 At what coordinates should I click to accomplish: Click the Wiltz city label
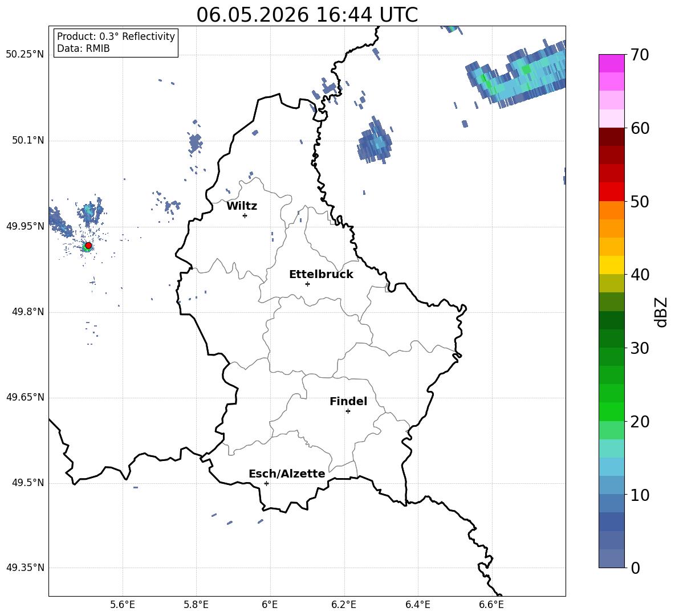click(242, 206)
